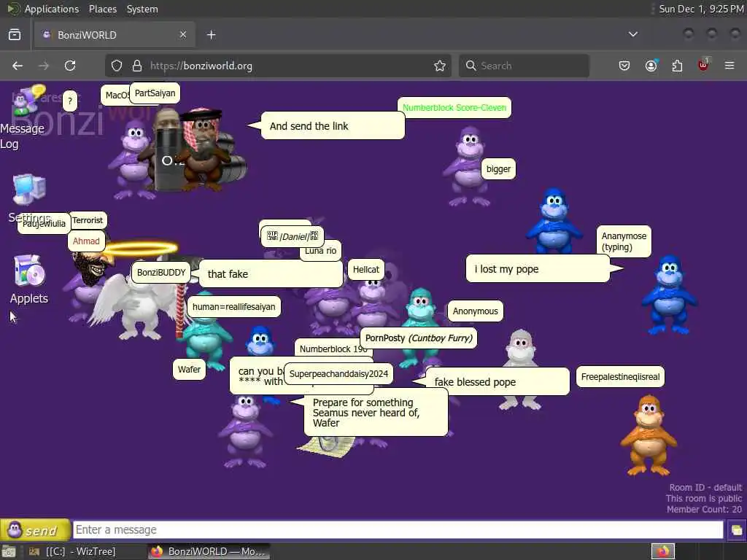Click the 'Prepare for something' speech bubble
The image size is (747, 560).
pyautogui.click(x=376, y=413)
